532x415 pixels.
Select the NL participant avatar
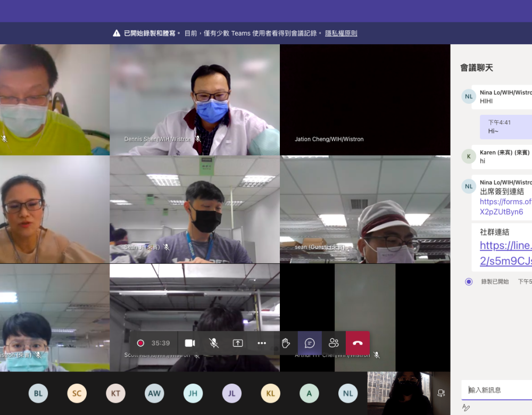348,394
